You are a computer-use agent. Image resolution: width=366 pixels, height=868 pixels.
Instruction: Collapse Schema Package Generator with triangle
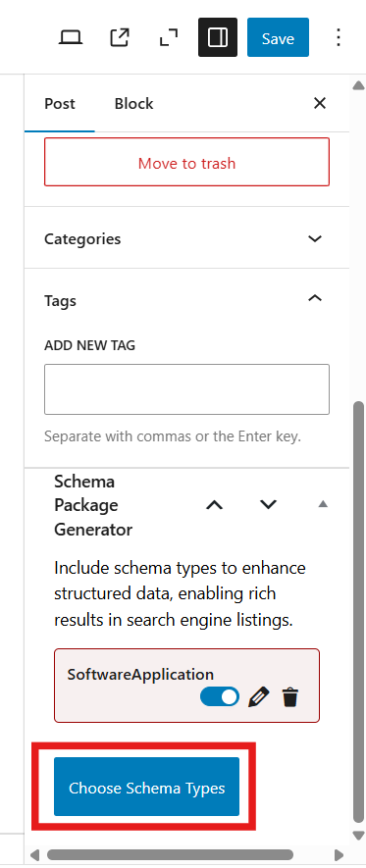[324, 504]
